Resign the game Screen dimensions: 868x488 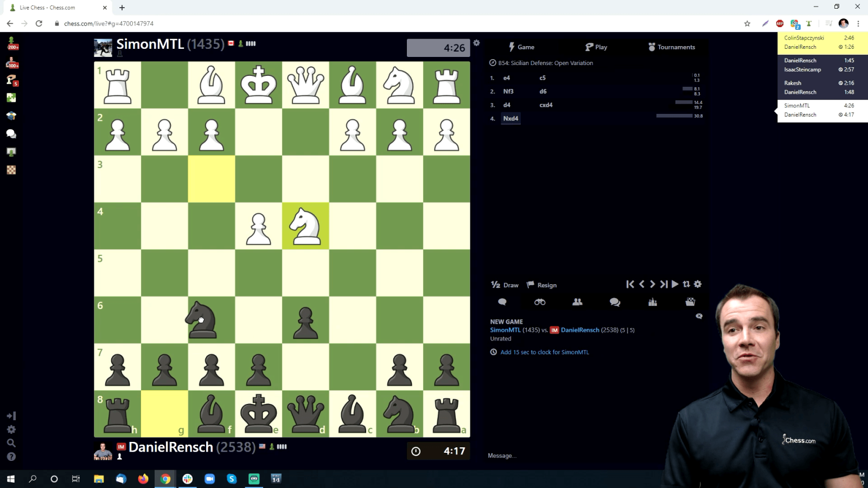542,285
